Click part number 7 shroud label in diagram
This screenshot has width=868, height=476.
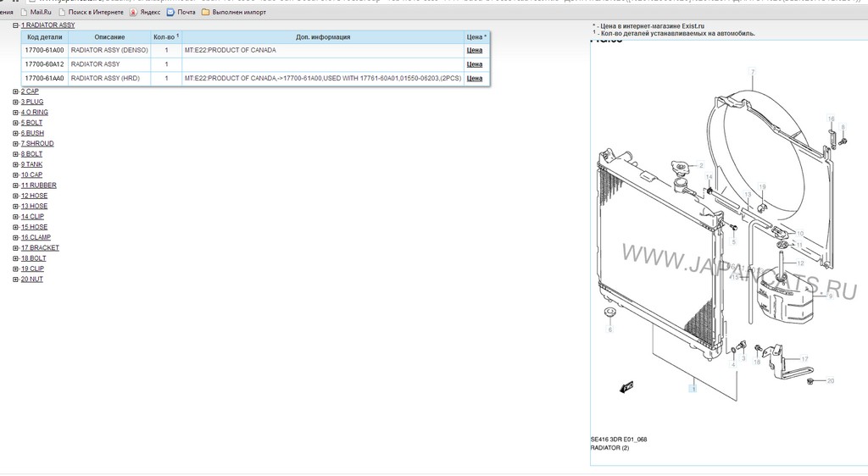coord(751,71)
